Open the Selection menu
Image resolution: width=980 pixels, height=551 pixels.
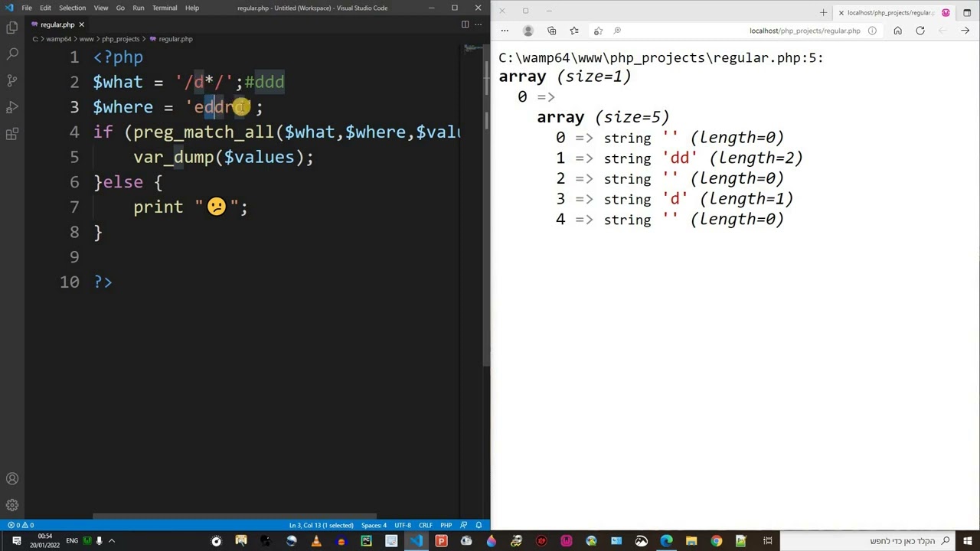(72, 8)
